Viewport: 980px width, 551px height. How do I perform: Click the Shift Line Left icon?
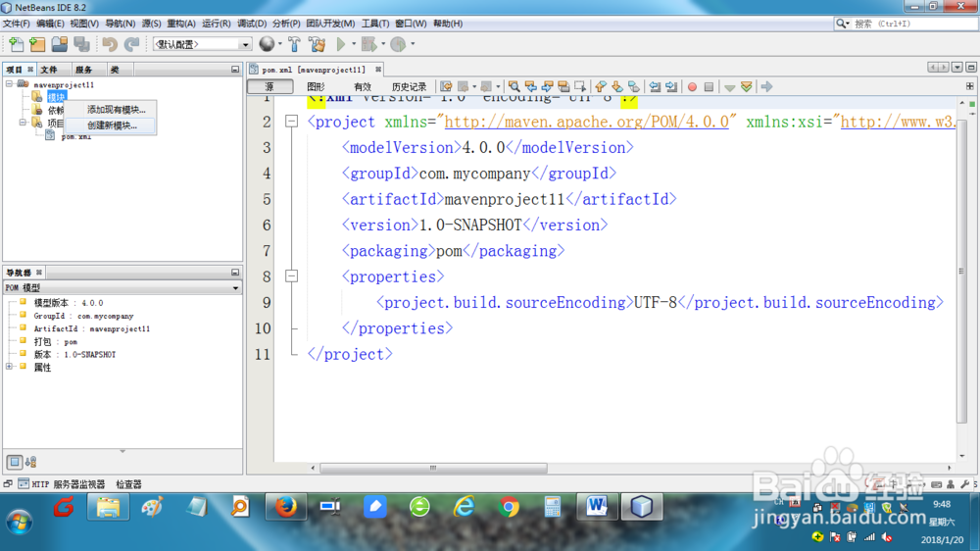coord(655,86)
